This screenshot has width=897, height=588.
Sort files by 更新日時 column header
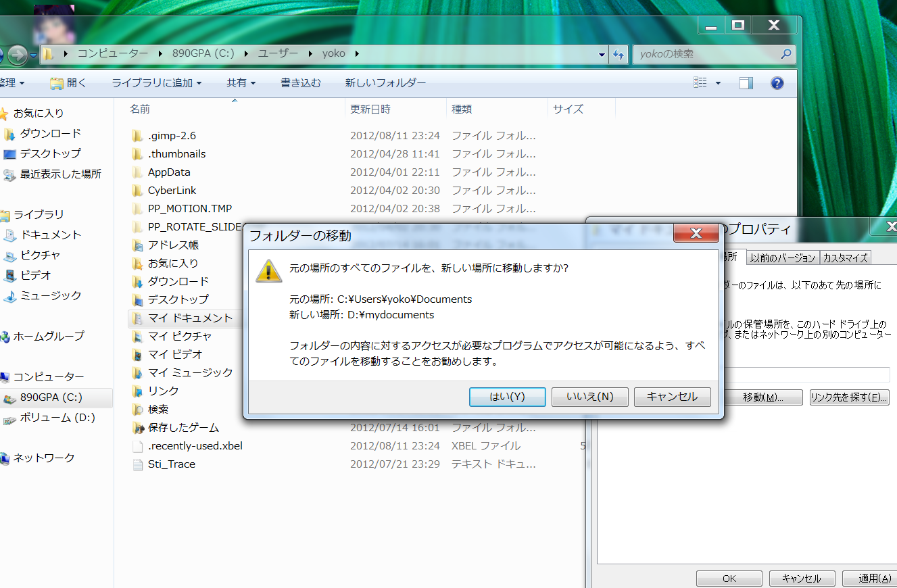tap(370, 109)
